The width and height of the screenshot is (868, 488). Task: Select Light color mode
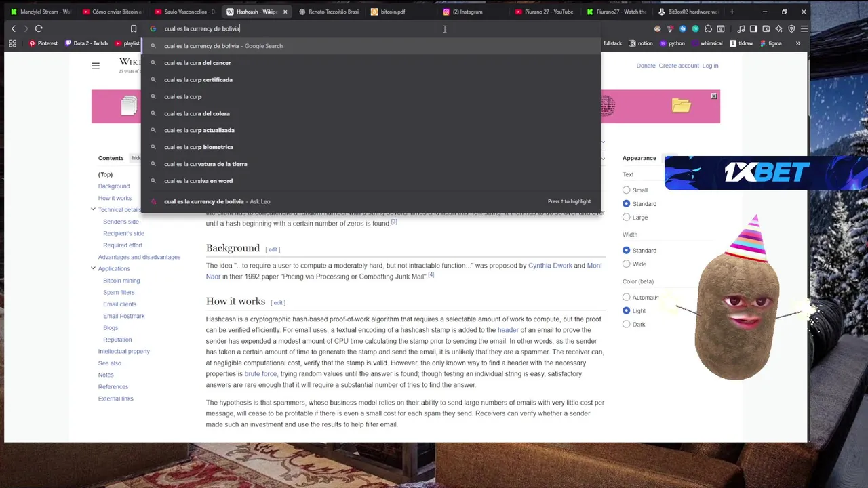click(x=627, y=311)
